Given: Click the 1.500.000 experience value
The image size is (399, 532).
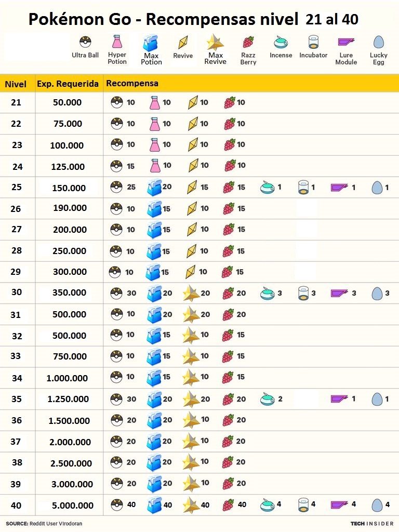Looking at the screenshot, I should point(69,421).
